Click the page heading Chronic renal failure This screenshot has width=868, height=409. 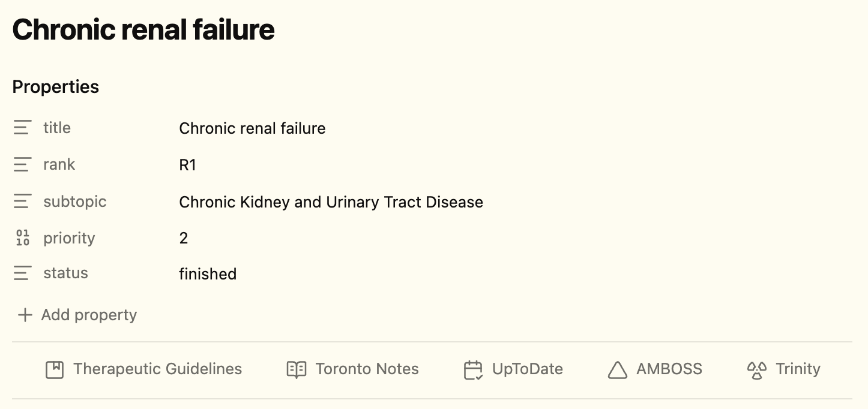[x=143, y=29]
